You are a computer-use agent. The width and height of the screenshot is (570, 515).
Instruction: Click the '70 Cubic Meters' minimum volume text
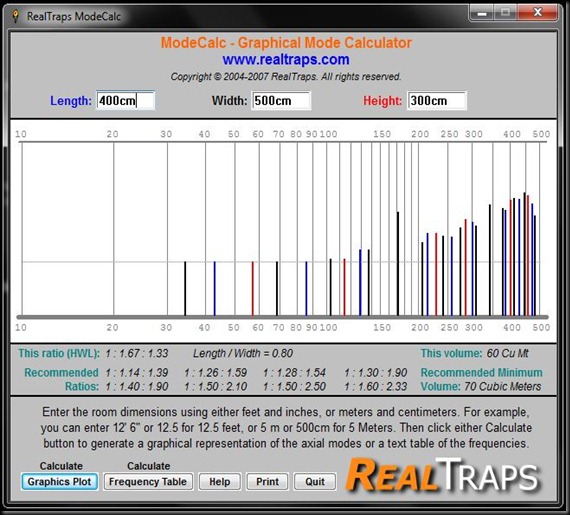coord(503,386)
